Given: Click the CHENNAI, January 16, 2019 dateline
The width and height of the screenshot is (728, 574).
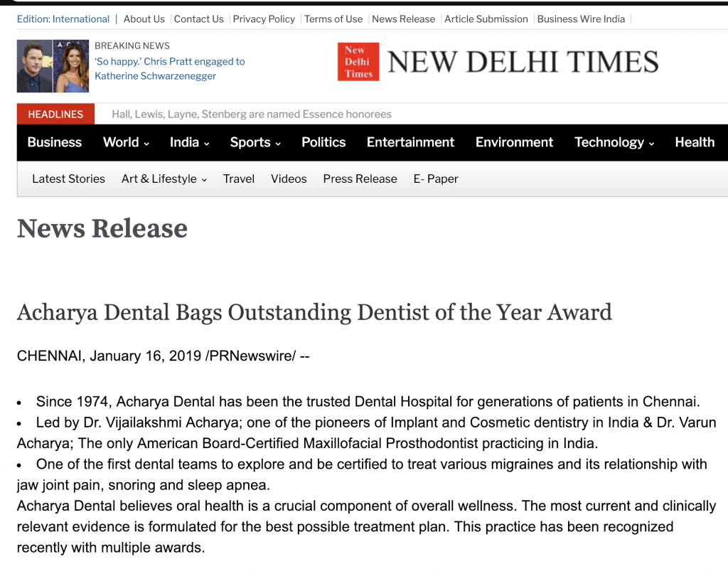Looking at the screenshot, I should coord(163,356).
